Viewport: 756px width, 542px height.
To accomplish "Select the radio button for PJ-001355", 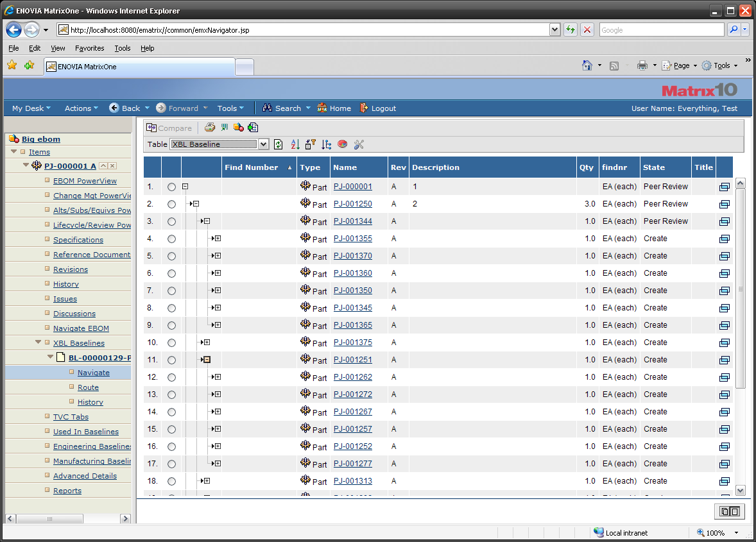I will [x=171, y=239].
